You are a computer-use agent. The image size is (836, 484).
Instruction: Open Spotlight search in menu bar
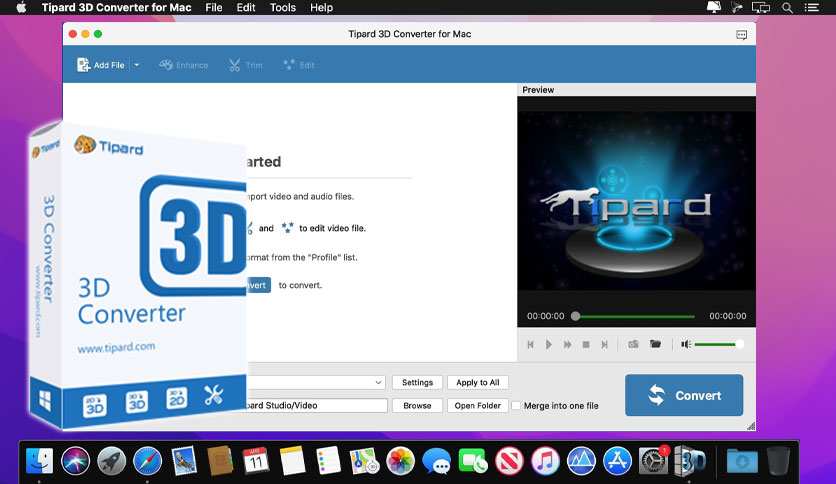pos(787,7)
